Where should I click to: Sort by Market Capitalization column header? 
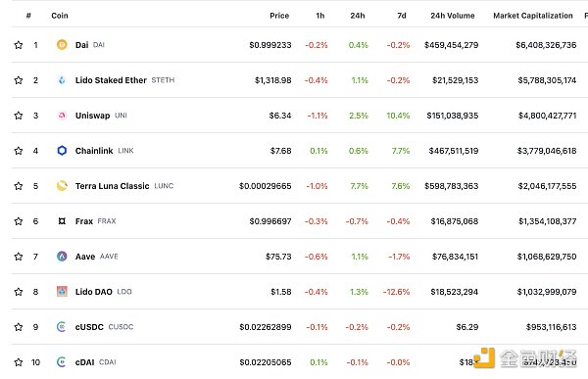click(x=533, y=16)
